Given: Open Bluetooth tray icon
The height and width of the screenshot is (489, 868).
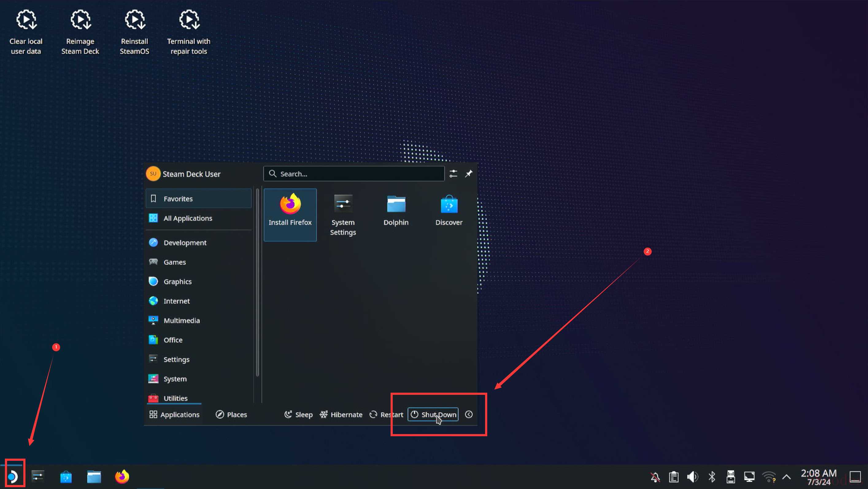Looking at the screenshot, I should 712,477.
